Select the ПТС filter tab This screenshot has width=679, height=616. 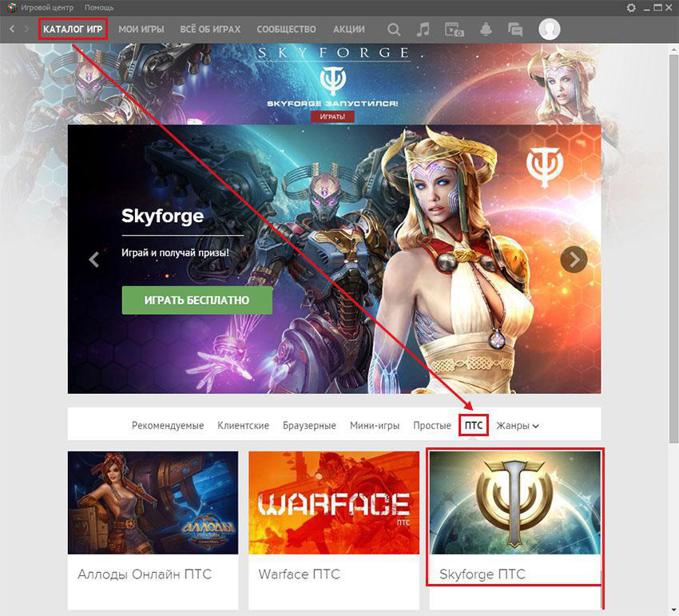(474, 425)
